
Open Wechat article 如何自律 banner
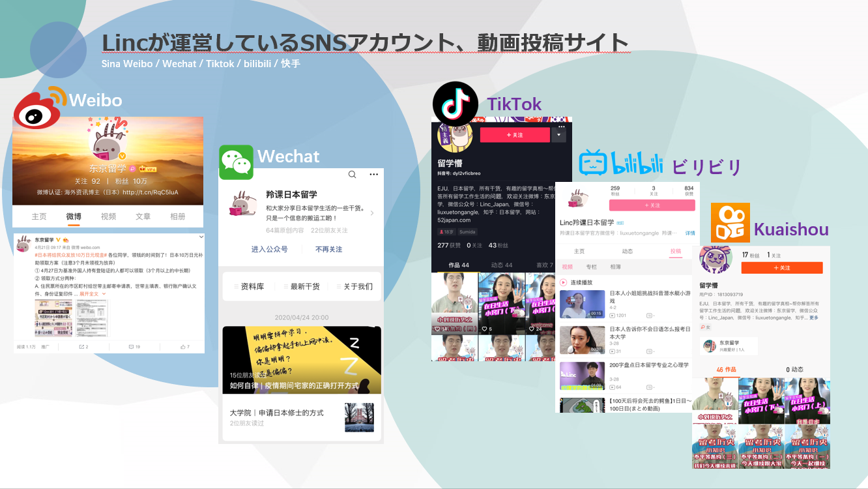[301, 360]
